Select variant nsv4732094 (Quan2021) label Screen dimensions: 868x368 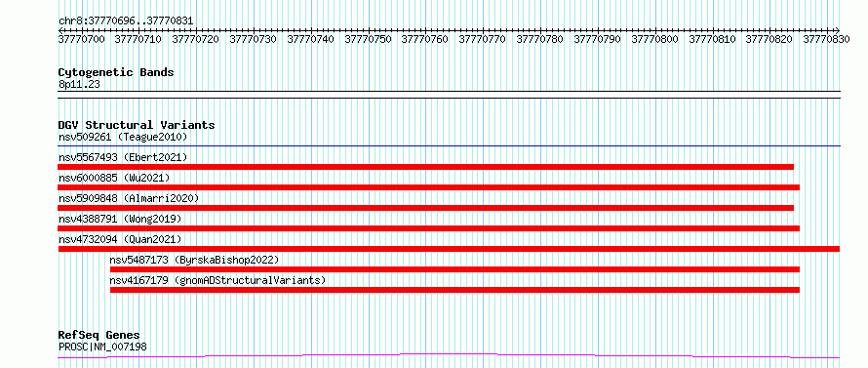(120, 239)
